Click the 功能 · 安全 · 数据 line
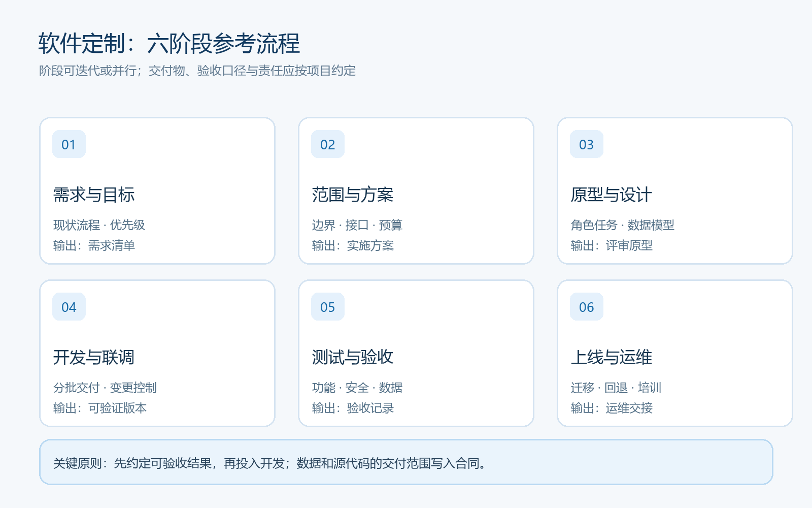The height and width of the screenshot is (508, 812). pos(357,388)
